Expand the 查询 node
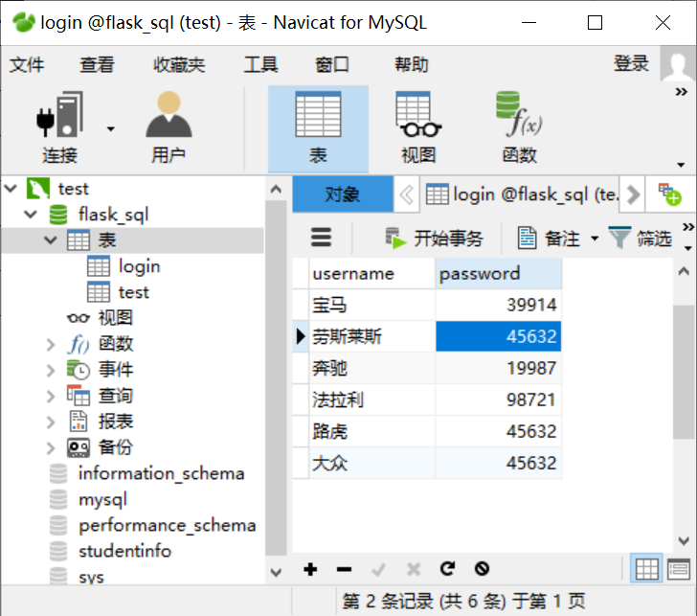The height and width of the screenshot is (616, 697). (51, 396)
